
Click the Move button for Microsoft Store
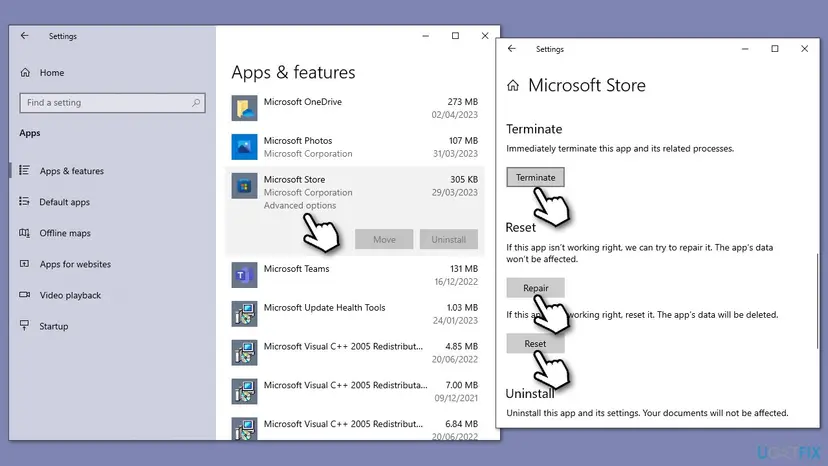384,239
